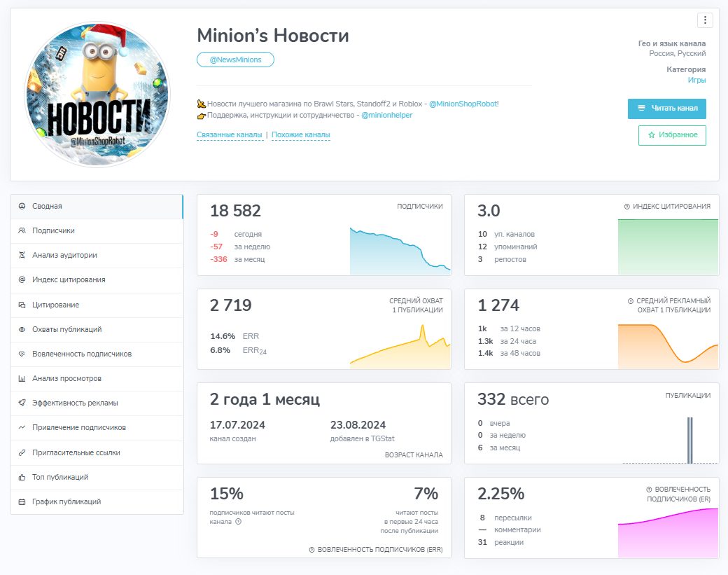
Task: Open Эффективность рекламы section
Action: pos(97,403)
